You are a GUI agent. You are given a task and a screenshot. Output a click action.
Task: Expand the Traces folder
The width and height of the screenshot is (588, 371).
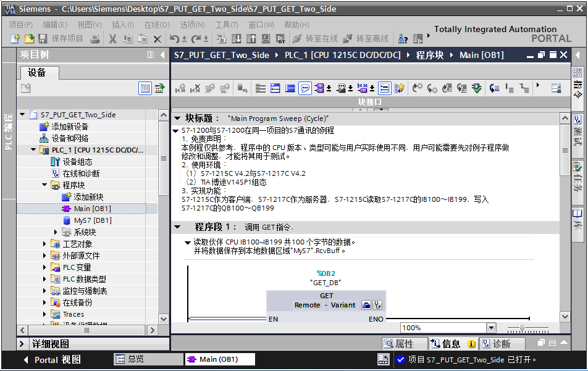(x=44, y=314)
